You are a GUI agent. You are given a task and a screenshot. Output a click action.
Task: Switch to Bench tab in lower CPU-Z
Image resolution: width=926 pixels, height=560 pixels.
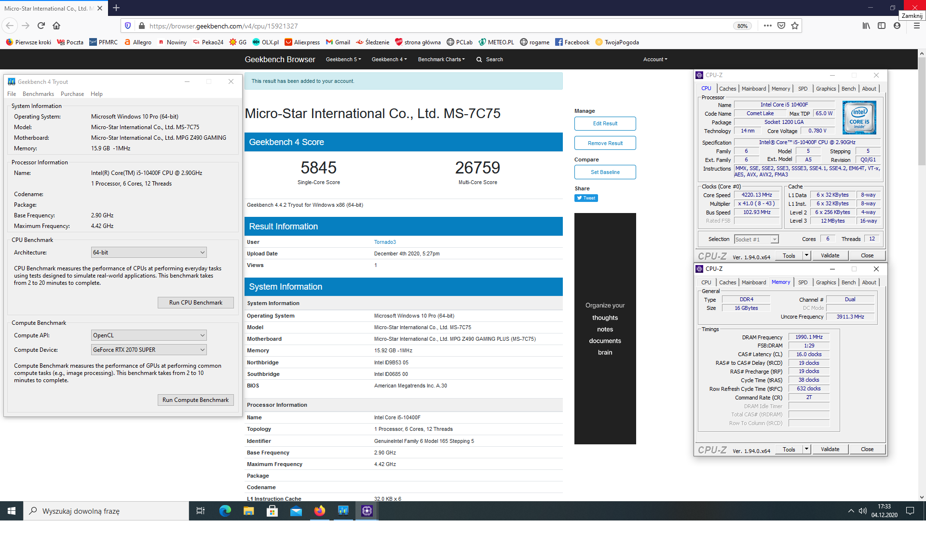pos(848,282)
